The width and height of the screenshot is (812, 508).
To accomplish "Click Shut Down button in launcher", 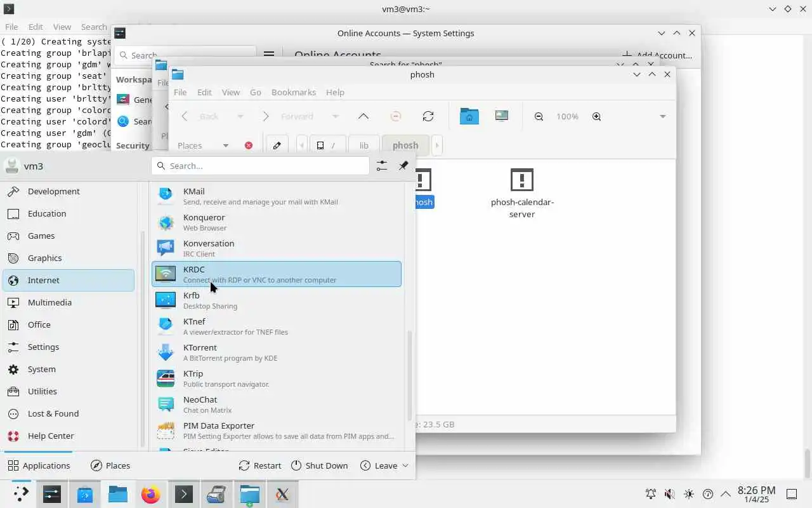I will tap(320, 465).
